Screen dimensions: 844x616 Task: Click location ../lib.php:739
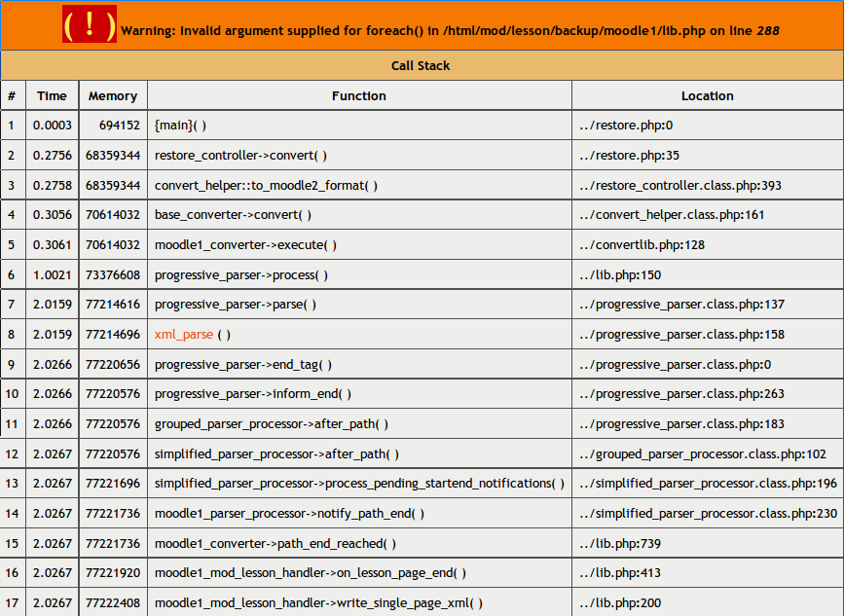620,543
